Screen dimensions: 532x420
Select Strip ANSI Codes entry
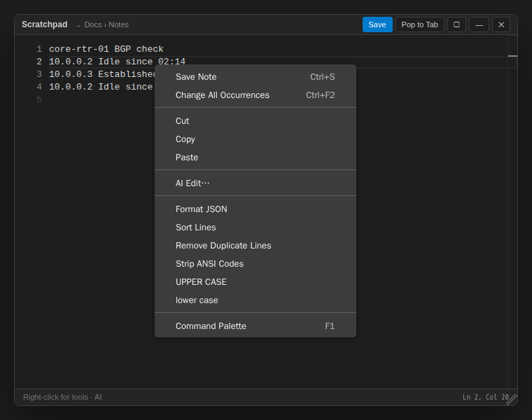255,264
